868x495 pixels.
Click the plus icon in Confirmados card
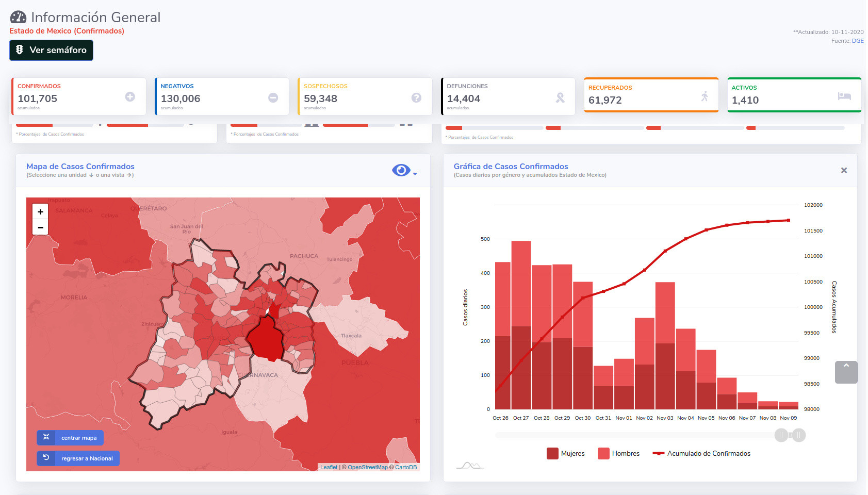click(130, 97)
